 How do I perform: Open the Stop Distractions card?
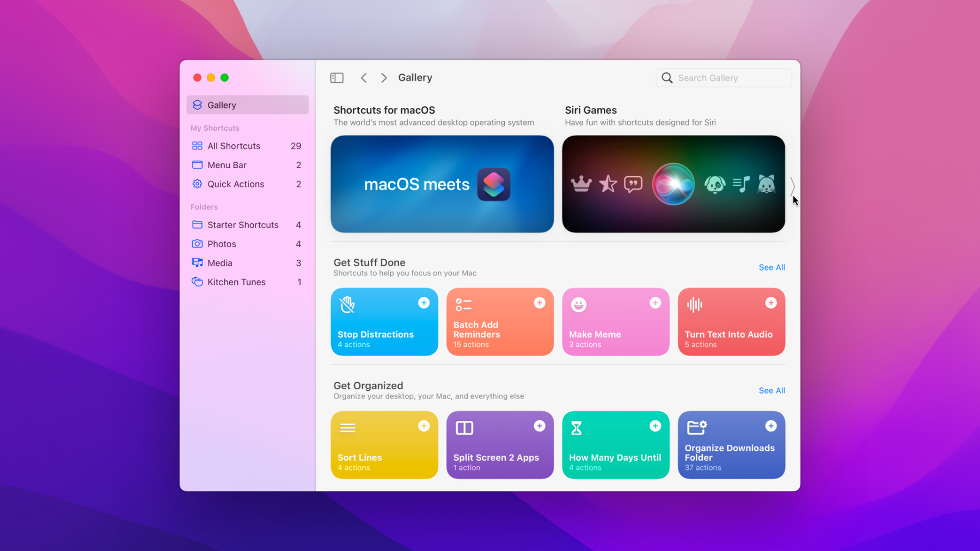point(384,322)
